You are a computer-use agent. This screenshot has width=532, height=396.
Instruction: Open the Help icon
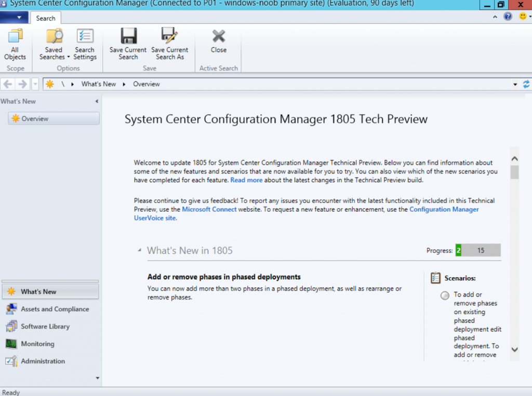point(508,16)
